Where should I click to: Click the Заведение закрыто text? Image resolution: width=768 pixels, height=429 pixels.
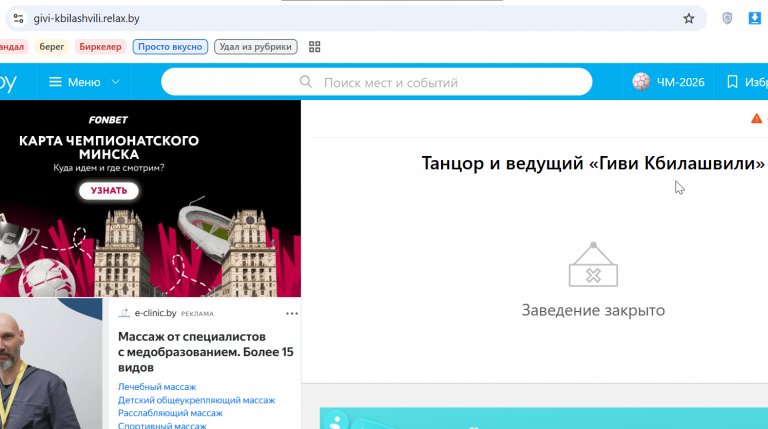pos(593,310)
